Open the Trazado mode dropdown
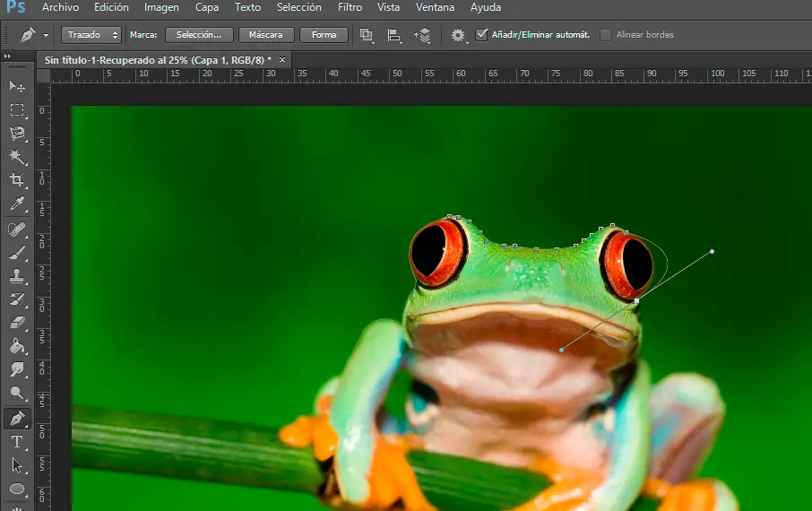 [91, 35]
